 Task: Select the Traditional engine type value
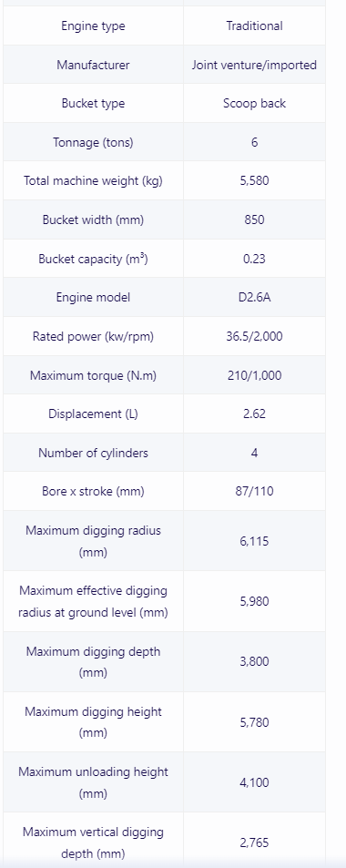click(x=254, y=26)
